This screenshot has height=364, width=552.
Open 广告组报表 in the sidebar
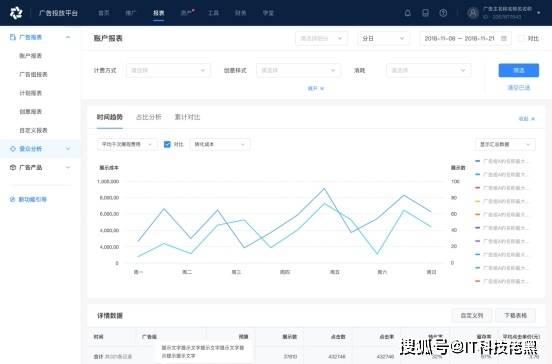coord(33,74)
